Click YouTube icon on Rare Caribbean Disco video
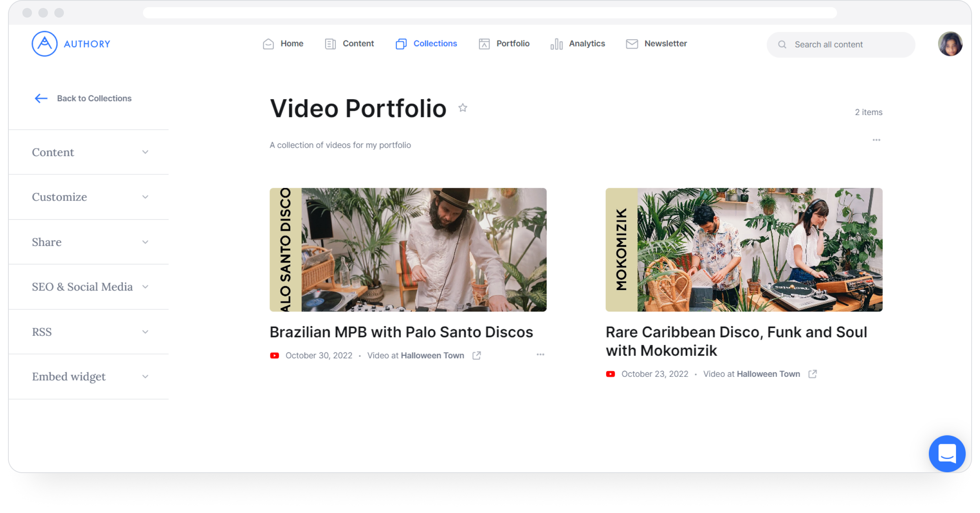 610,374
